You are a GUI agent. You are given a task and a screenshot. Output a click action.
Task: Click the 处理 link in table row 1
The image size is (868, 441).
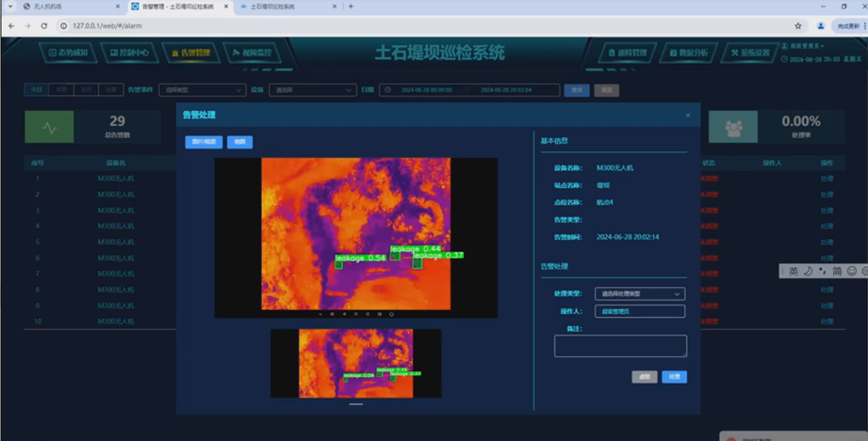click(x=826, y=178)
